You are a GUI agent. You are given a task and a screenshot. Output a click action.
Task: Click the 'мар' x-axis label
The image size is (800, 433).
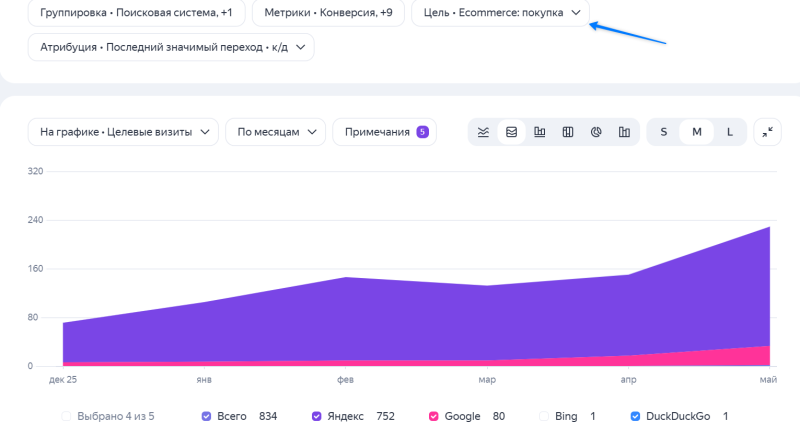pos(487,379)
